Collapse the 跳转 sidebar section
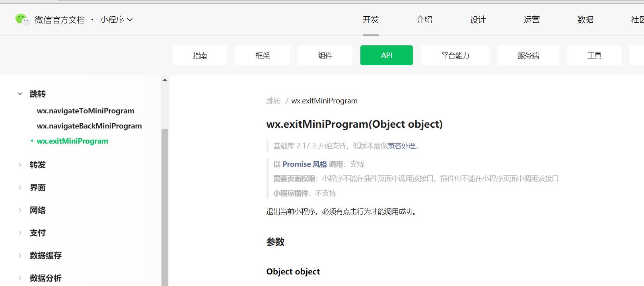Screen dimensions: 644x286 click(20, 94)
